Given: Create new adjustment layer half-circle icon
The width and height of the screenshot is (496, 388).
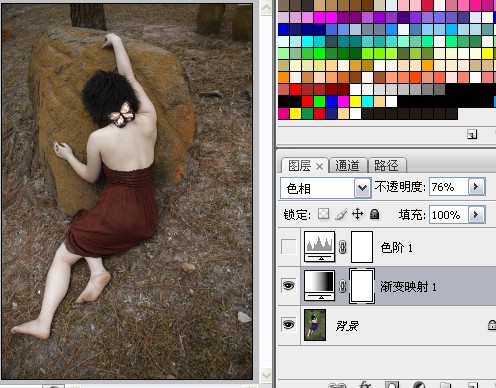Looking at the screenshot, I should (x=419, y=385).
